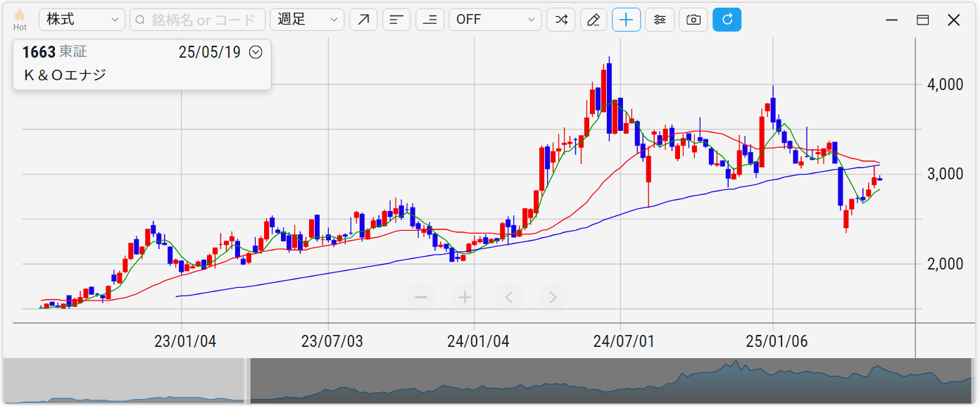Click the diagonal trend line arrow tool
This screenshot has width=980, height=406.
tap(363, 20)
